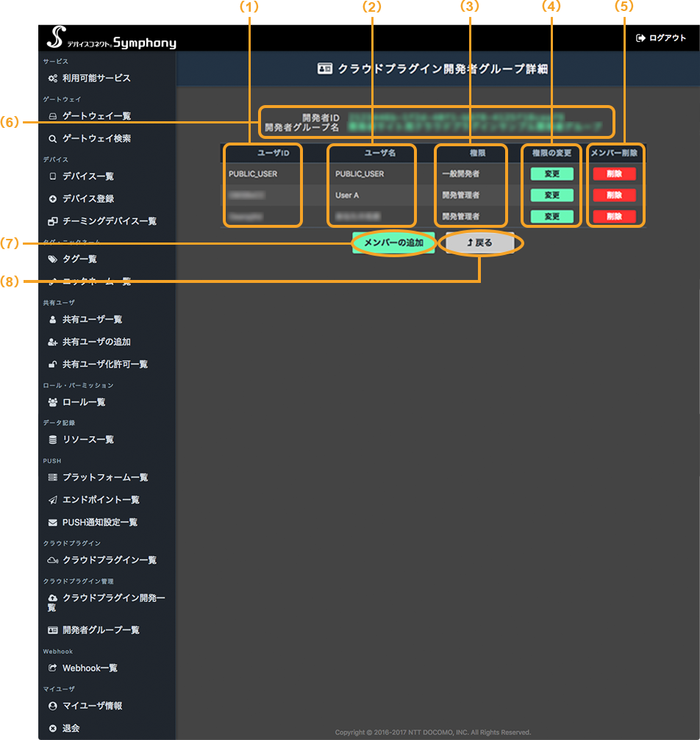Open リソース一覧 menu item

87,440
